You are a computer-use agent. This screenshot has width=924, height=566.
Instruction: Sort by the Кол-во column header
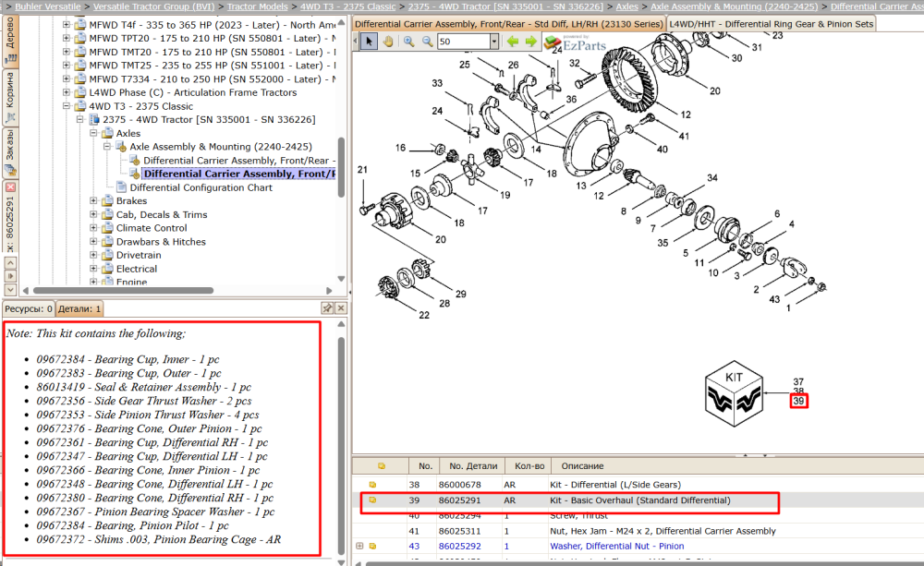point(529,466)
